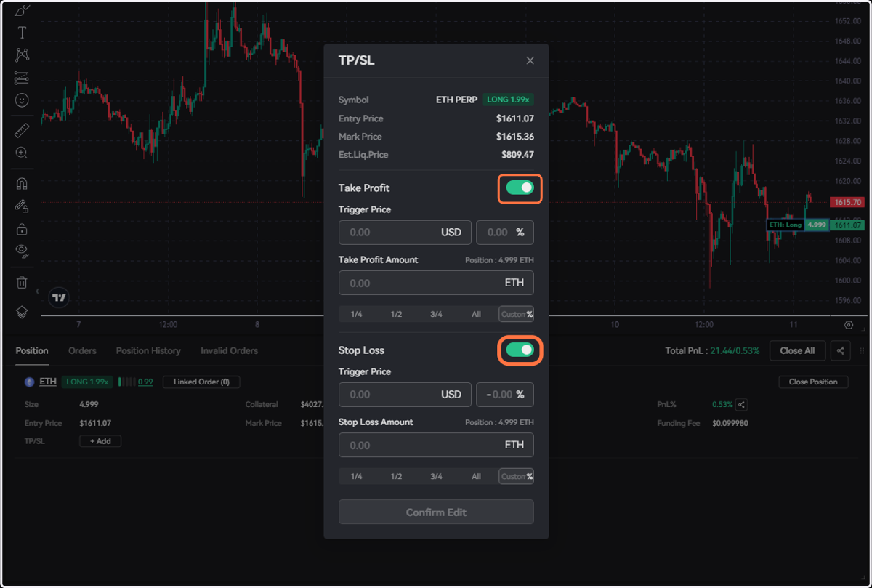Select the zoom in tool
The width and height of the screenshot is (872, 588).
coord(22,153)
